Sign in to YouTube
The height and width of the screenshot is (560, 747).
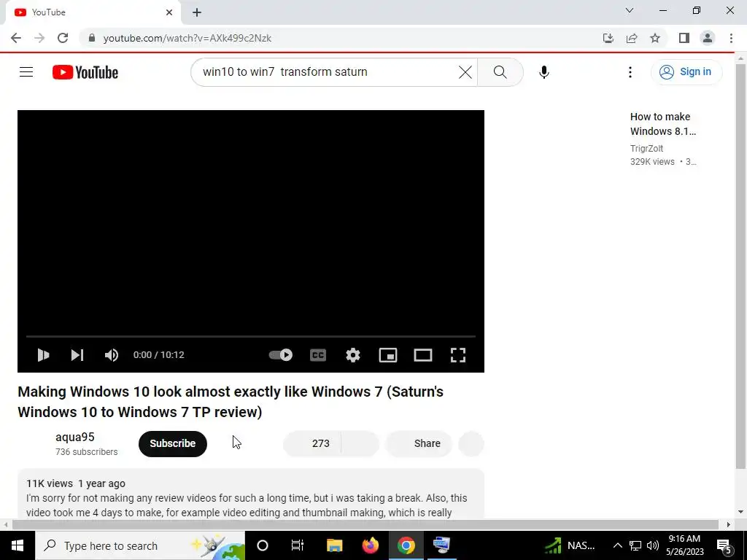pos(686,72)
